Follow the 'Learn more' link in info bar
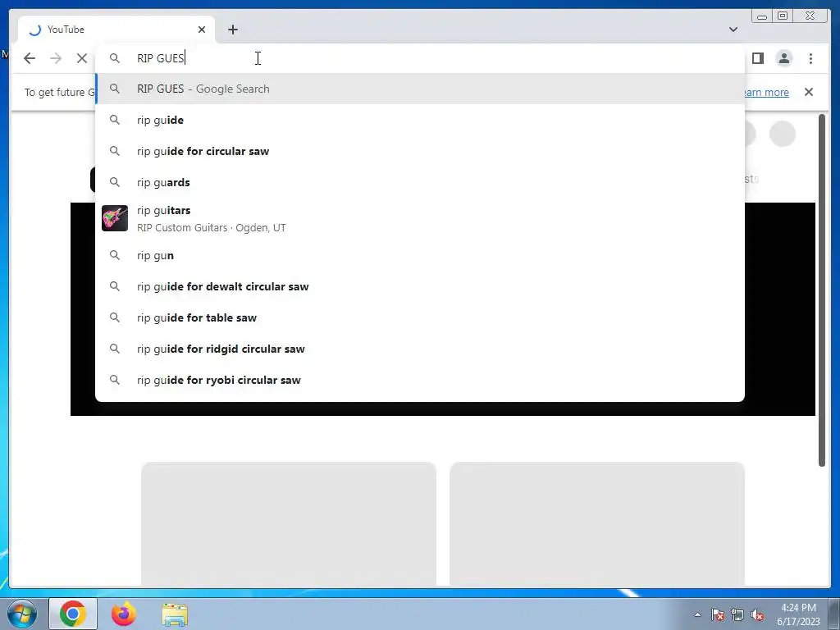This screenshot has width=840, height=630. (x=767, y=92)
